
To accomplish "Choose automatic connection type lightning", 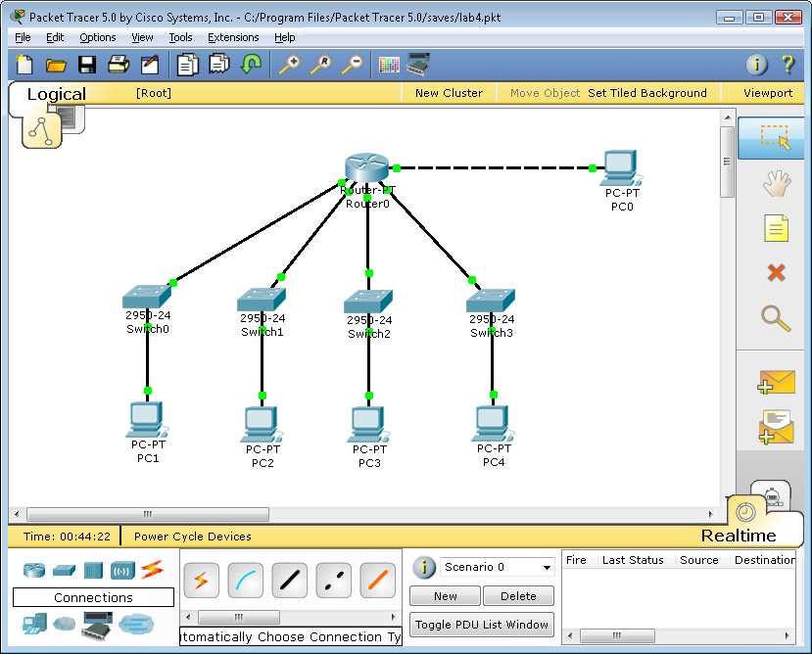I will pyautogui.click(x=202, y=580).
